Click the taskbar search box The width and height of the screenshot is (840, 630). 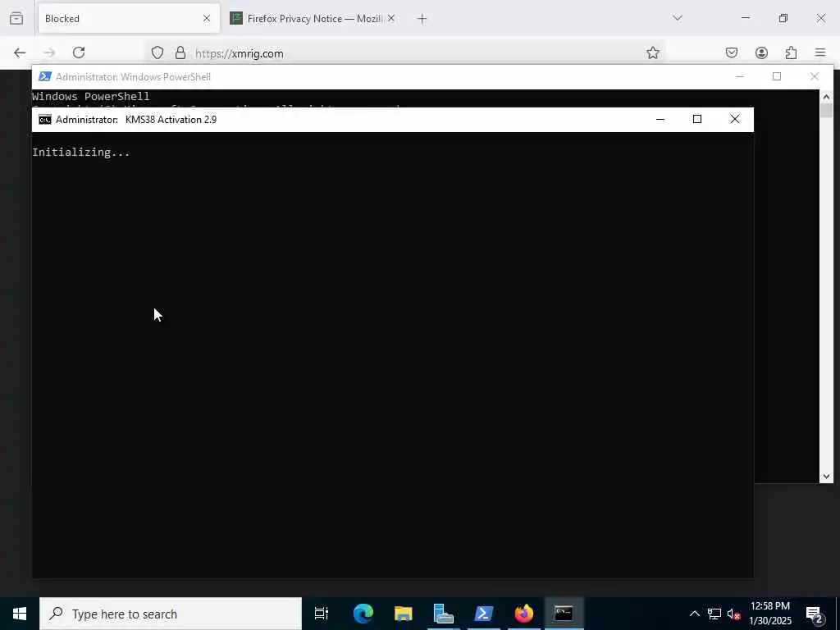[171, 614]
